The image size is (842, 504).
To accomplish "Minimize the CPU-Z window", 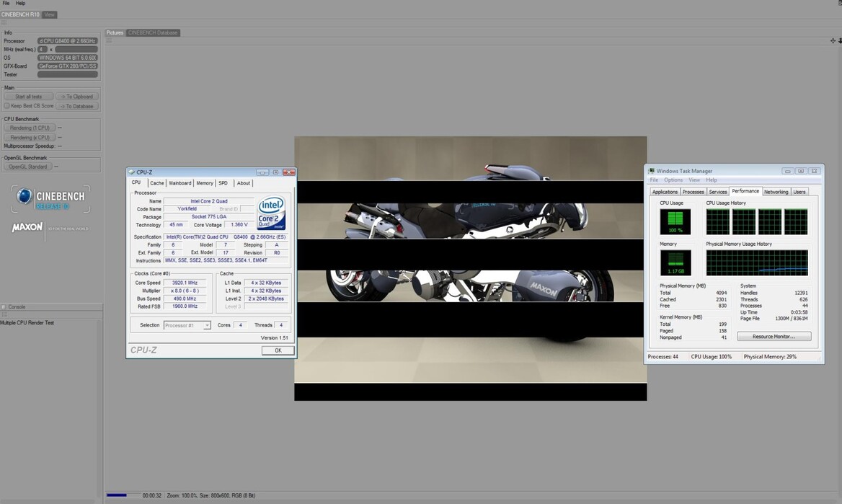I will click(262, 172).
